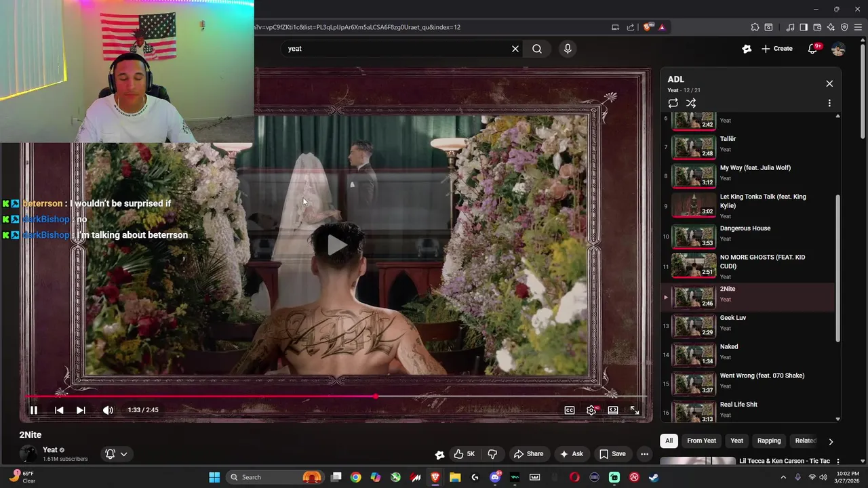This screenshot has height=488, width=868.
Task: Open notification bell subscription dropdown
Action: pos(117,454)
